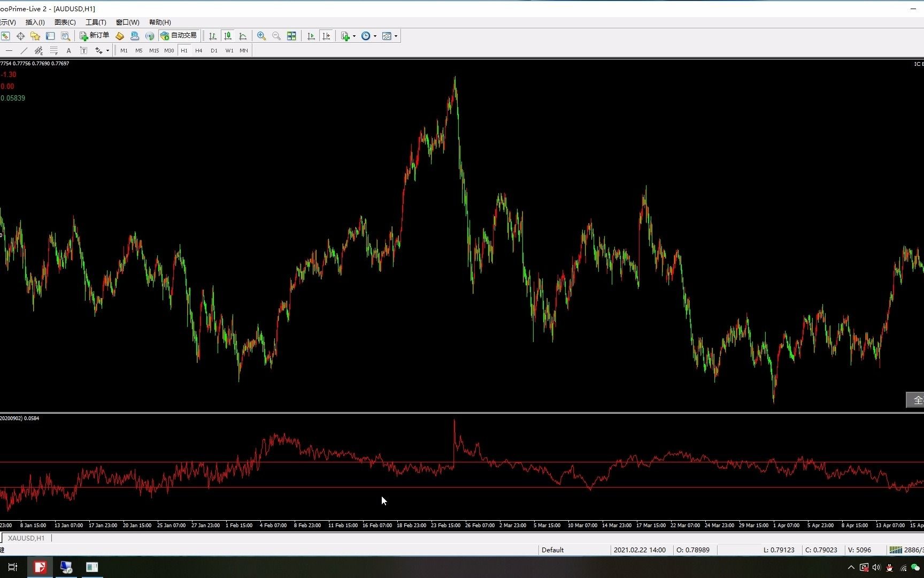Open the 工具(T) tools menu

[x=96, y=22]
